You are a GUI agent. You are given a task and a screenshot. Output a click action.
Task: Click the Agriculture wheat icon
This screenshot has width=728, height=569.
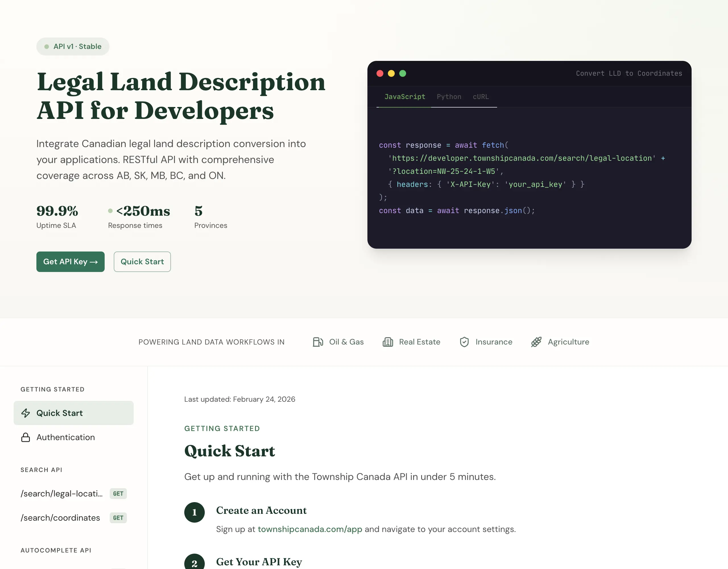pos(536,342)
